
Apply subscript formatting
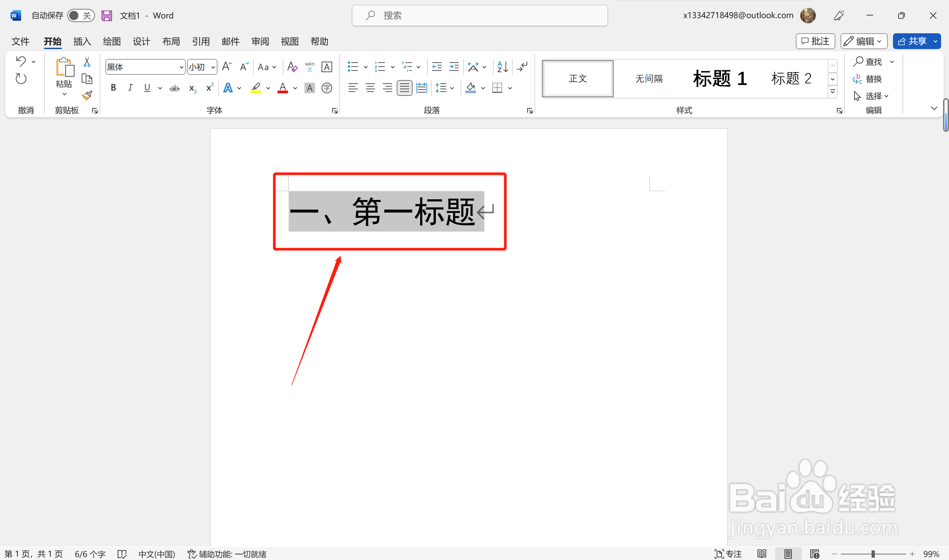pos(192,88)
